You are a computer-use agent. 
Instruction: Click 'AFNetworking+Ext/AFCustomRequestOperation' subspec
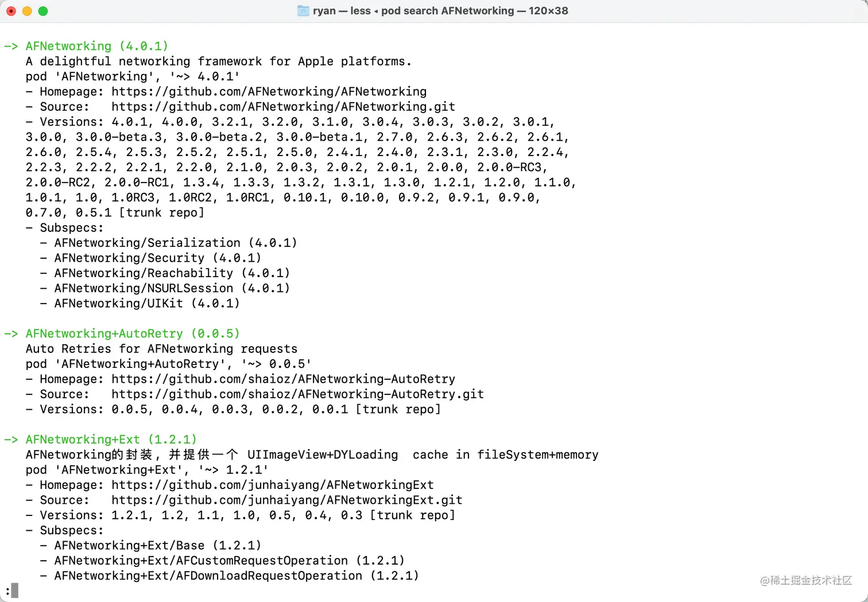pyautogui.click(x=229, y=560)
